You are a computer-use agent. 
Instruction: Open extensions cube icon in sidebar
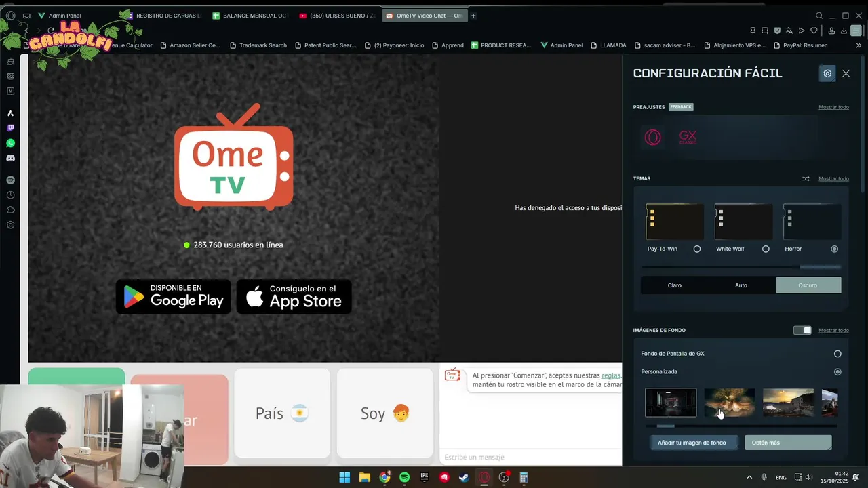click(x=10, y=210)
